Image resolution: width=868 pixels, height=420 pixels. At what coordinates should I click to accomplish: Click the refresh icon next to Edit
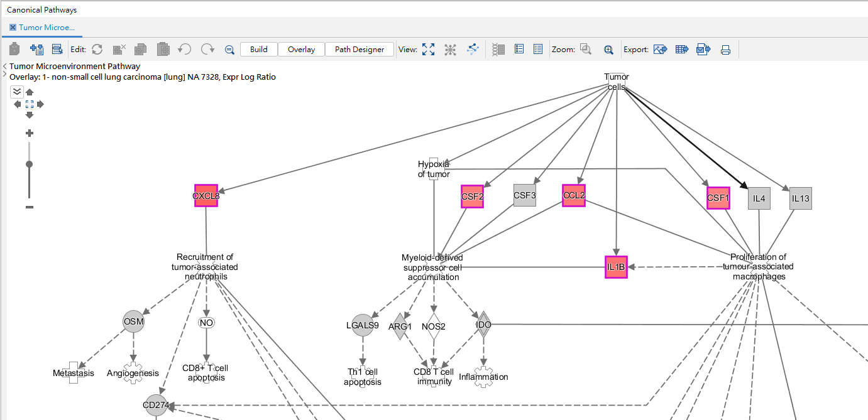[97, 49]
